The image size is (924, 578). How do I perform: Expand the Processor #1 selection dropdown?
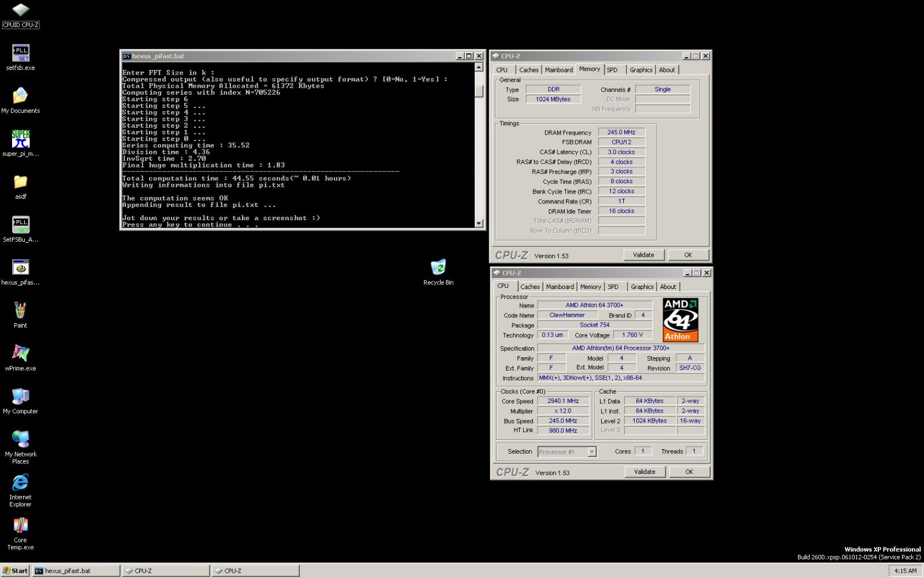coord(592,452)
